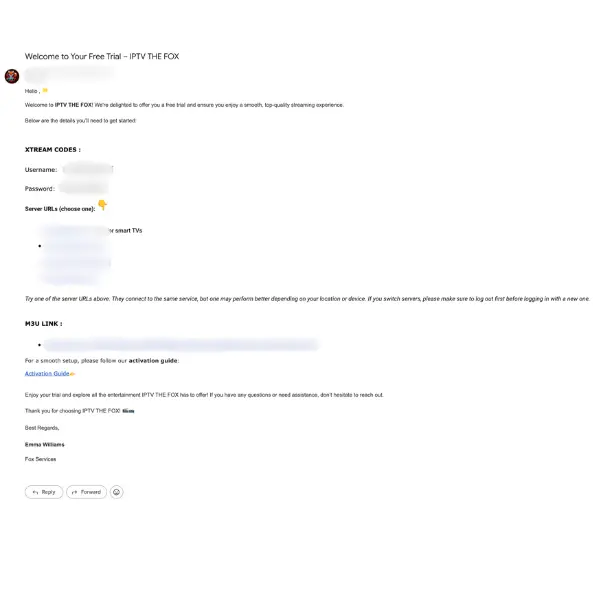Open the Activation Guide link

pyautogui.click(x=47, y=373)
